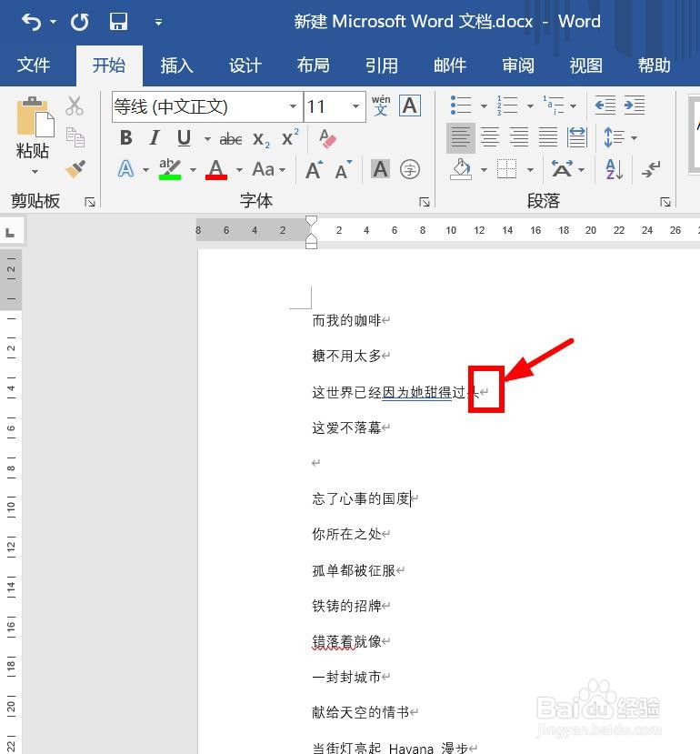This screenshot has width=700, height=754.
Task: Apply red font color
Action: pyautogui.click(x=216, y=169)
